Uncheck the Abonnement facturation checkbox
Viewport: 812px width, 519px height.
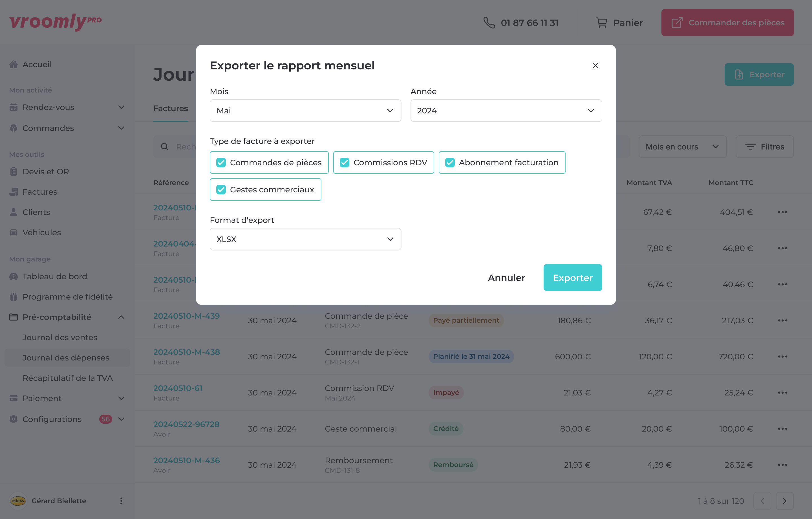tap(450, 163)
